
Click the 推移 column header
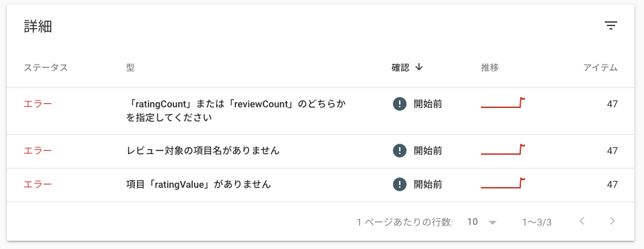pyautogui.click(x=490, y=68)
